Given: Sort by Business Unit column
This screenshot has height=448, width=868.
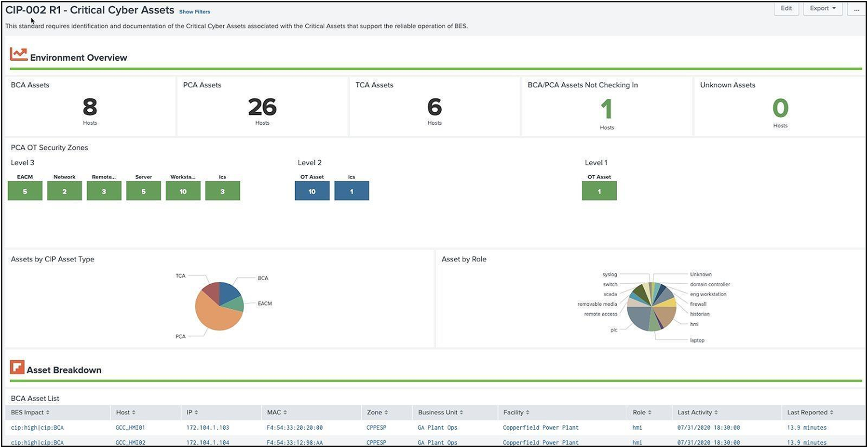Looking at the screenshot, I should (x=440, y=412).
